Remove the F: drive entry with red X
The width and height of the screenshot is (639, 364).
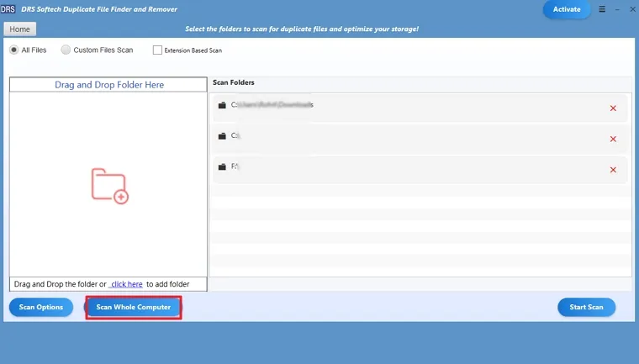(x=613, y=170)
